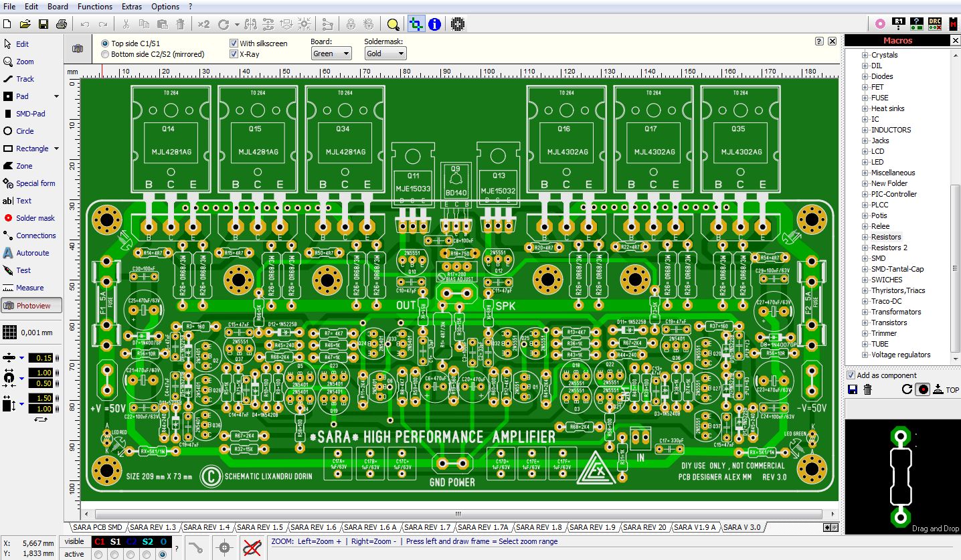This screenshot has height=560, width=961.
Task: Click the camera snapshot icon in photoview bar
Action: pyautogui.click(x=78, y=49)
